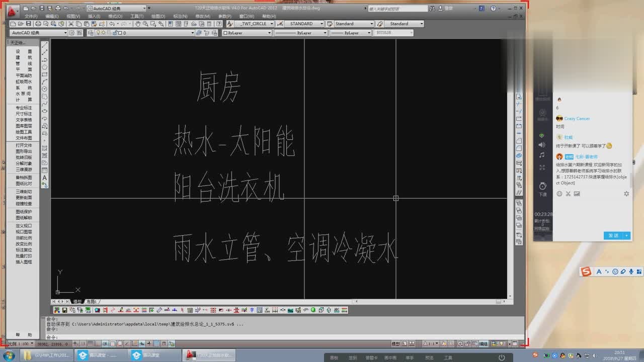Click 文字表格 in the 天正 side menu
Screen dimensions: 644x362
pos(24,120)
